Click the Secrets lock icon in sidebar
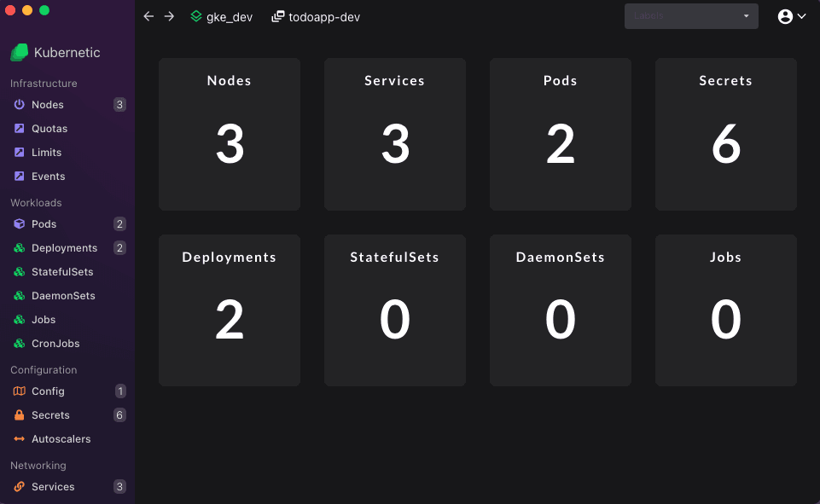Viewport: 820px width, 504px height. pos(20,415)
